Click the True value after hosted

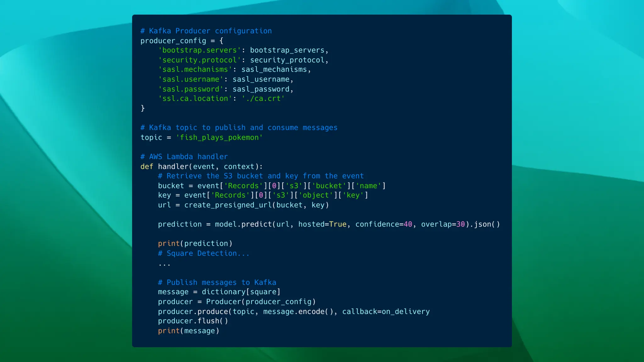pyautogui.click(x=338, y=224)
